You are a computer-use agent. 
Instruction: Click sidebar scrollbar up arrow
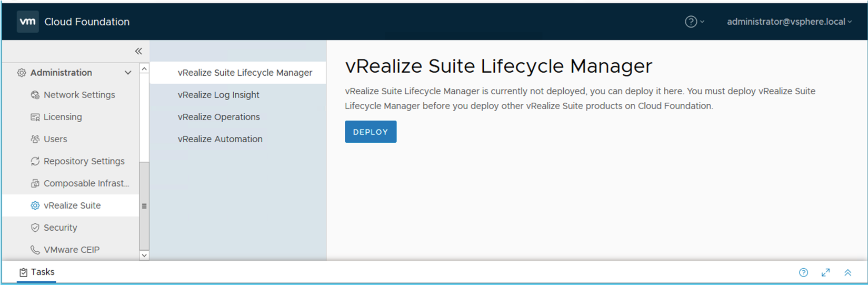pyautogui.click(x=144, y=69)
